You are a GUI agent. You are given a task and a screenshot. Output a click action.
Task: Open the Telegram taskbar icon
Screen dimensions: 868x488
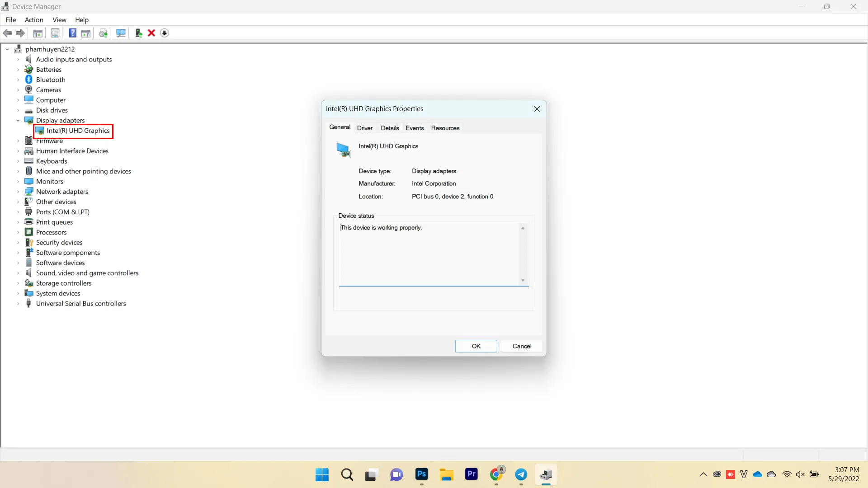click(521, 474)
